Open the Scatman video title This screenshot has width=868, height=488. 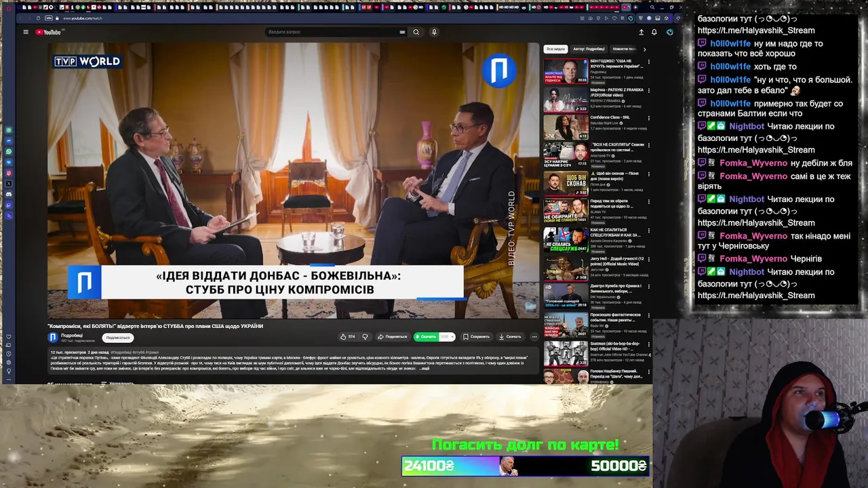pos(616,346)
